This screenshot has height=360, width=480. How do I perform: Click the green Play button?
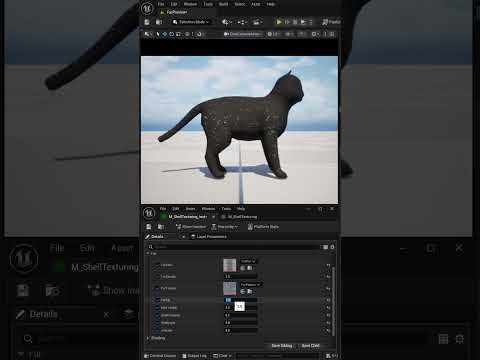(x=279, y=22)
